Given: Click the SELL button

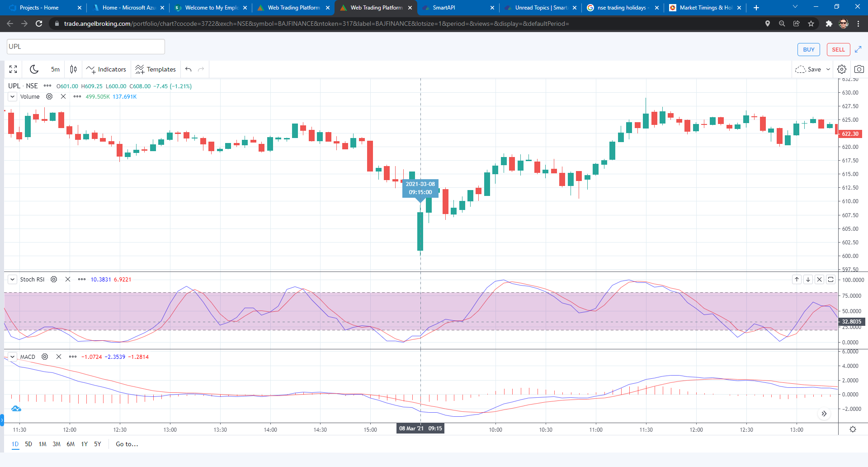Looking at the screenshot, I should pyautogui.click(x=838, y=50).
